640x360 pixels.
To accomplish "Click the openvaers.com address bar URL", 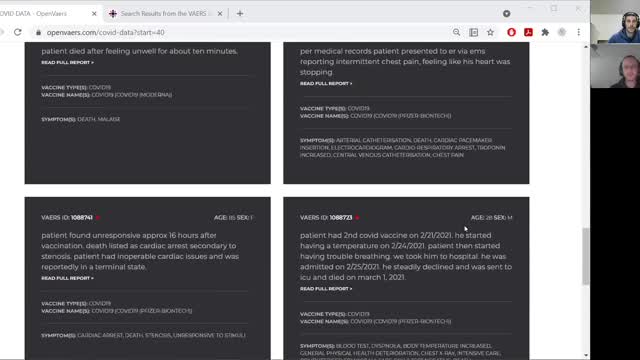I will point(105,32).
